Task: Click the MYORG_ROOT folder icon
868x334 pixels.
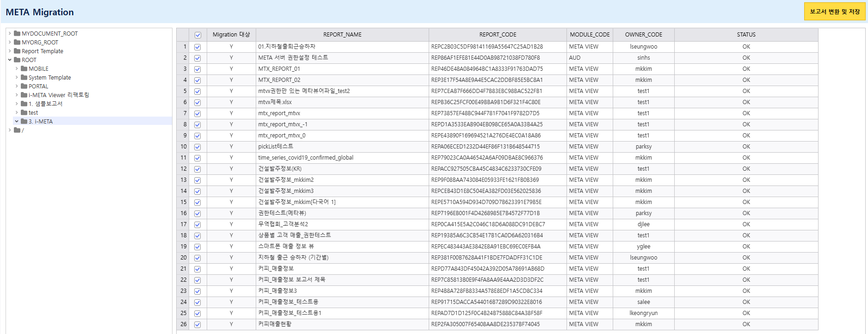Action: [x=17, y=42]
